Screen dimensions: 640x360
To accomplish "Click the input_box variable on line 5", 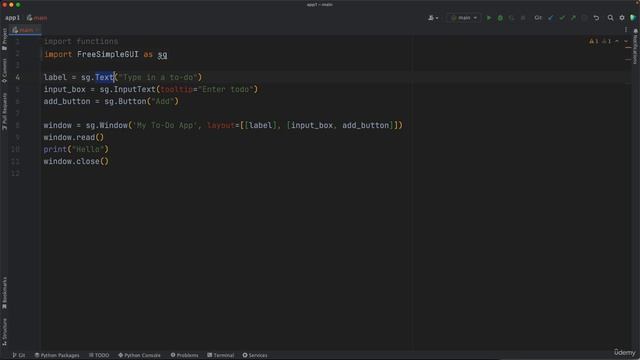I will pyautogui.click(x=64, y=89).
